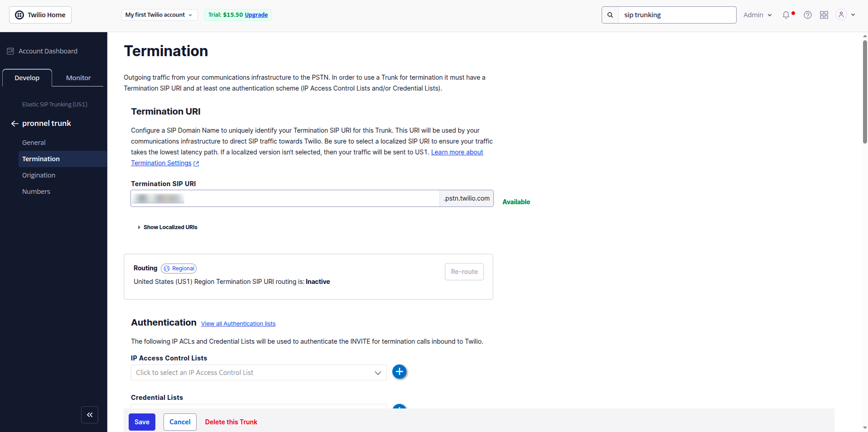The width and height of the screenshot is (868, 432).
Task: Click the Twilio Home logo button
Action: coord(40,15)
